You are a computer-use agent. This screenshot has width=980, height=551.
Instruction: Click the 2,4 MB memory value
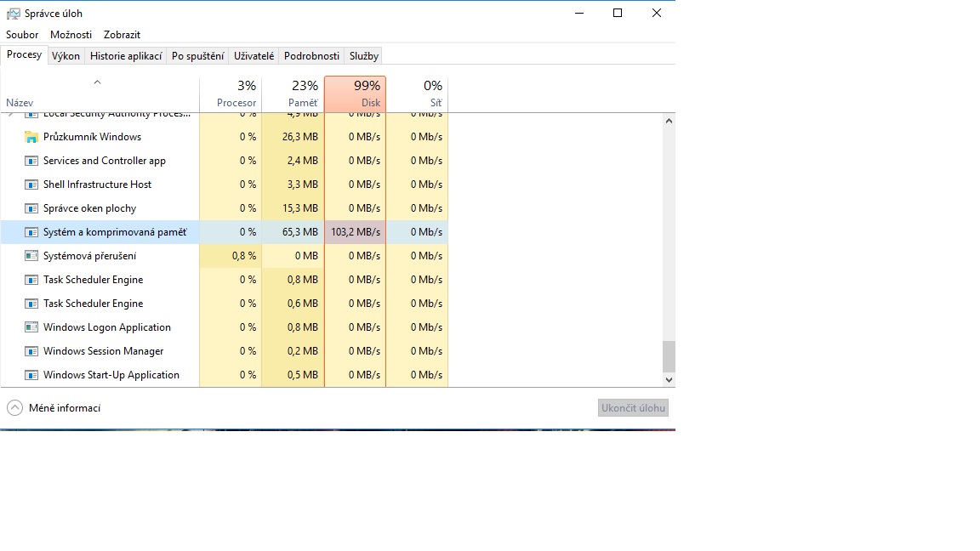[x=303, y=161]
